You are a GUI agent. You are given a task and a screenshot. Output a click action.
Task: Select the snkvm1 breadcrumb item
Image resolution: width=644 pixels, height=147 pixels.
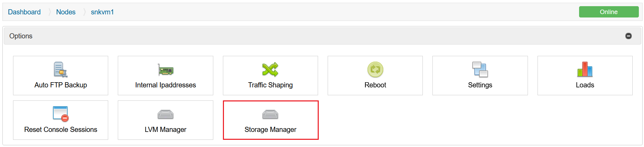pyautogui.click(x=102, y=12)
